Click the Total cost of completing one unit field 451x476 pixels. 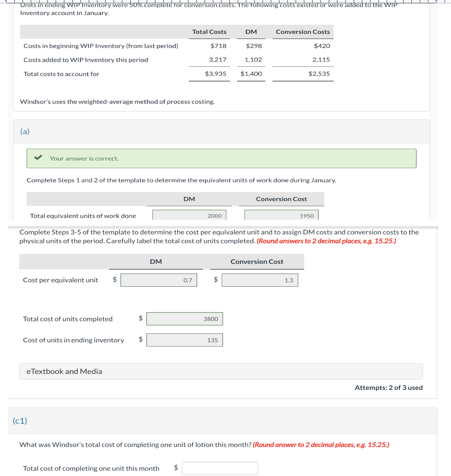220,468
